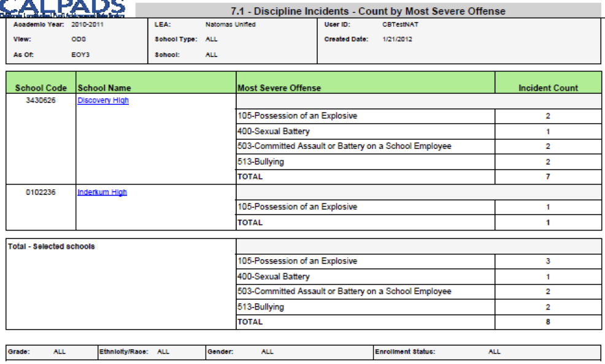The width and height of the screenshot is (605, 364).
Task: Click Inderkum High's TOTAL count of 1
Action: click(x=547, y=222)
